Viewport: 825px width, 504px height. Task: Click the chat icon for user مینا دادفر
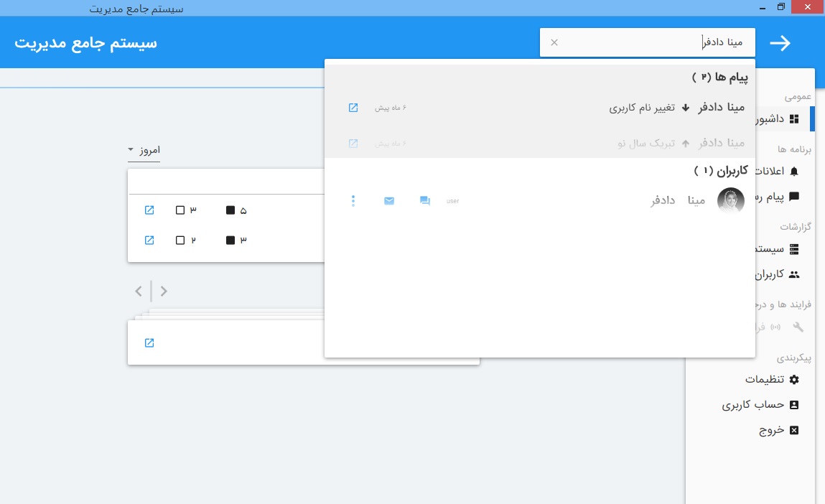point(424,201)
